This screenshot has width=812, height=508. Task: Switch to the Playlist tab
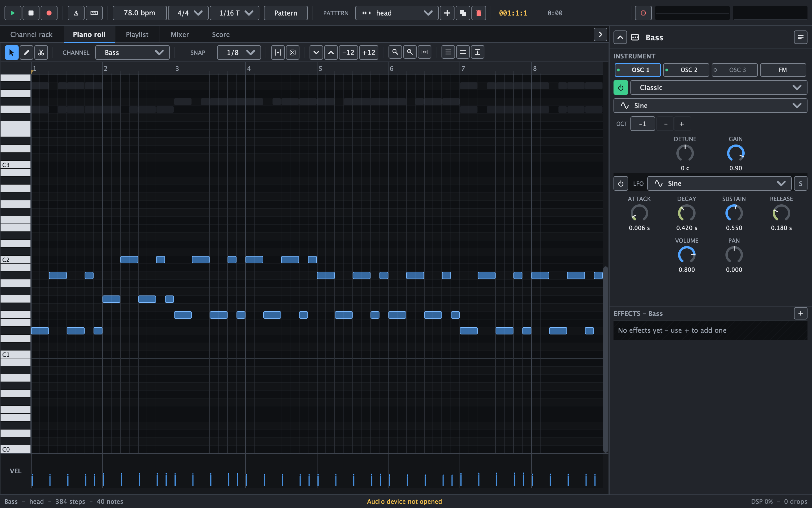(137, 35)
